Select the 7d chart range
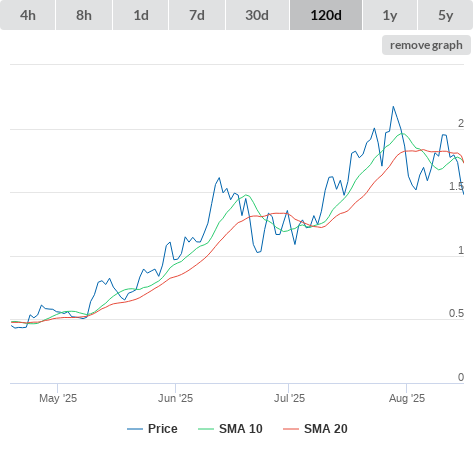474x455 pixels. click(x=197, y=15)
